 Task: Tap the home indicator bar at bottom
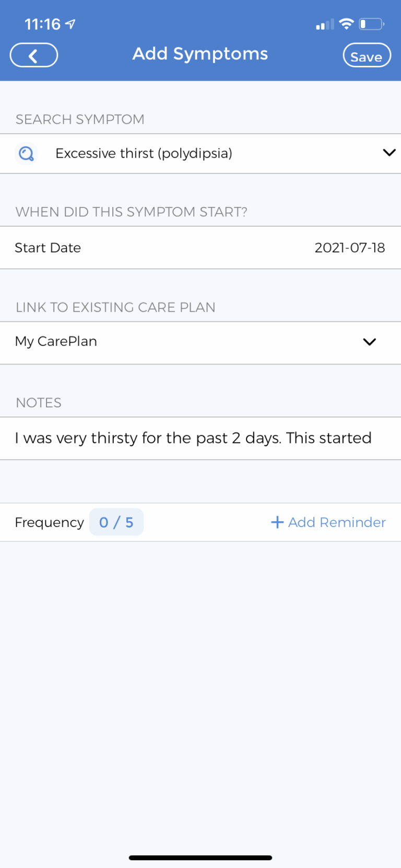pyautogui.click(x=200, y=857)
